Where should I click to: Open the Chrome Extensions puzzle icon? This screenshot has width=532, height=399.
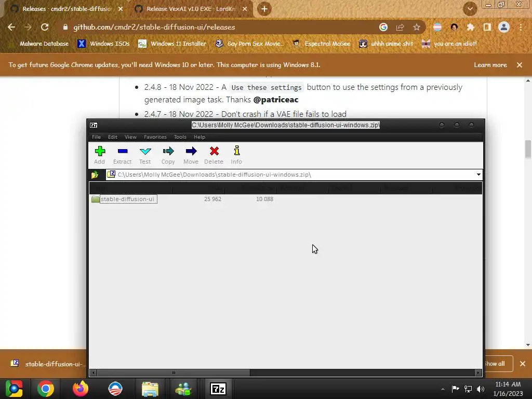point(471,27)
